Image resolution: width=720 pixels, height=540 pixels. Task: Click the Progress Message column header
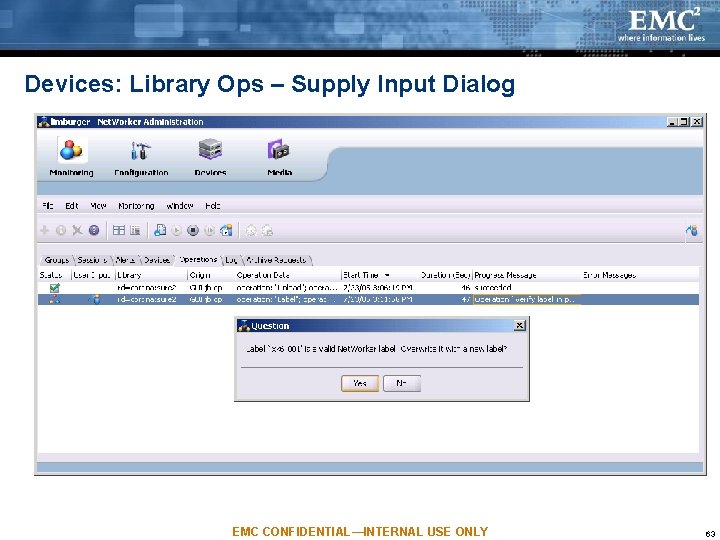tap(527, 275)
